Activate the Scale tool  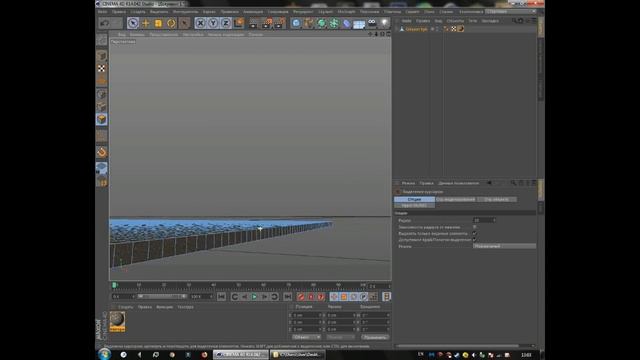click(158, 23)
